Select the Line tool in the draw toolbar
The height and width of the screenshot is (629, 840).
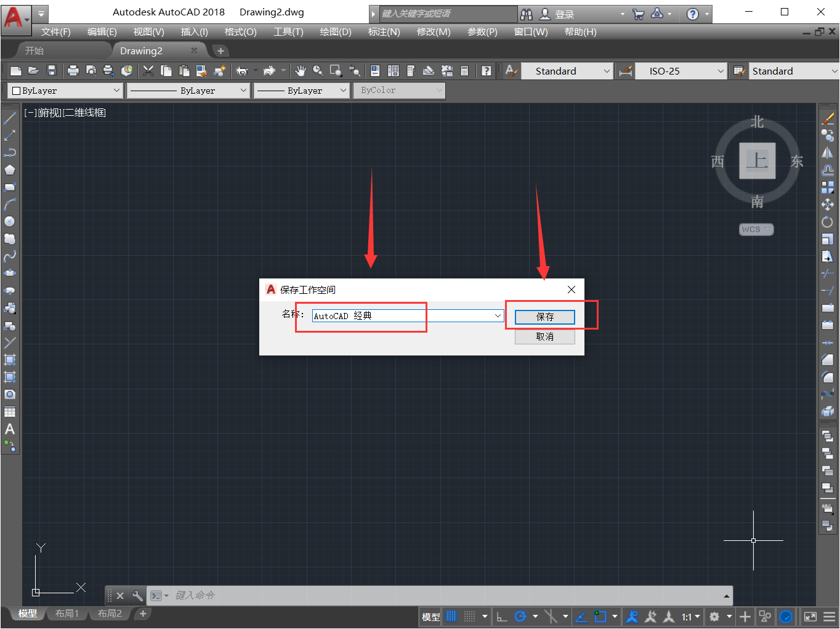pyautogui.click(x=10, y=118)
